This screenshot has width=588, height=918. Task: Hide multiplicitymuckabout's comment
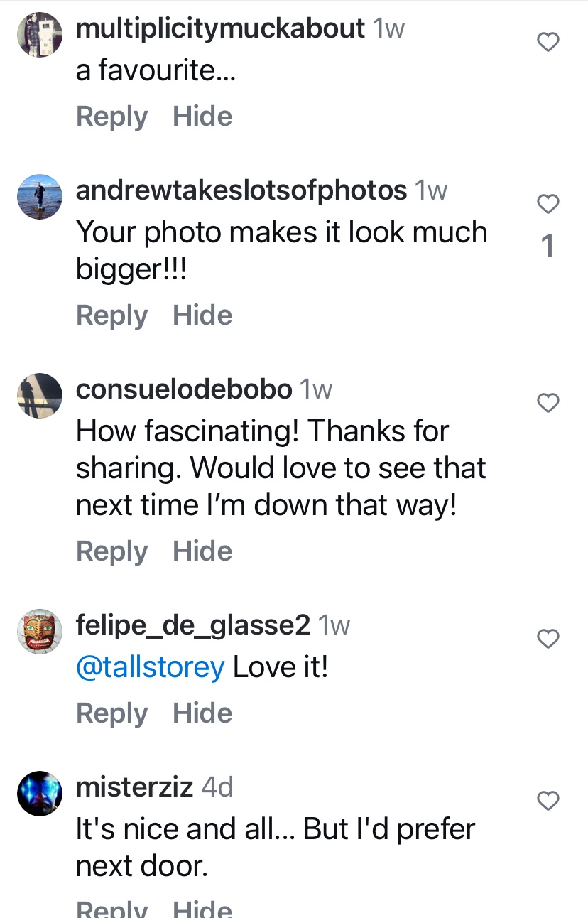pyautogui.click(x=202, y=117)
